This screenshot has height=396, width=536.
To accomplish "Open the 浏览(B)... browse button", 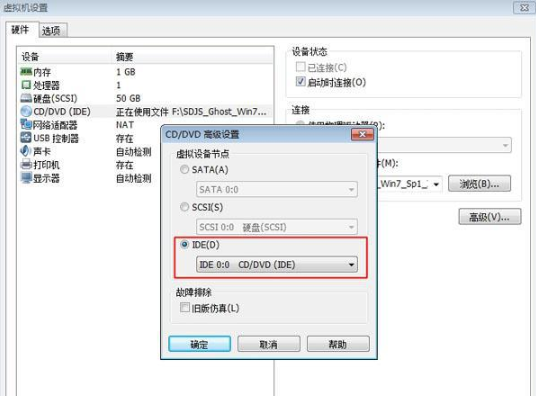I will click(x=479, y=184).
